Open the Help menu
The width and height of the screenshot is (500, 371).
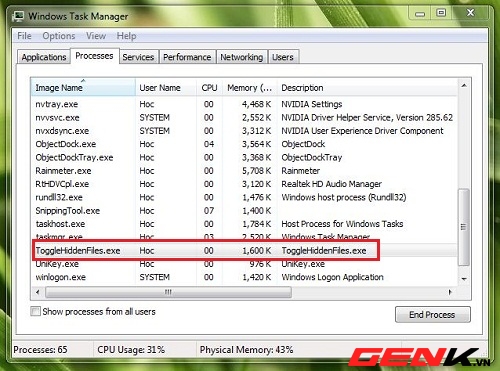tap(126, 36)
